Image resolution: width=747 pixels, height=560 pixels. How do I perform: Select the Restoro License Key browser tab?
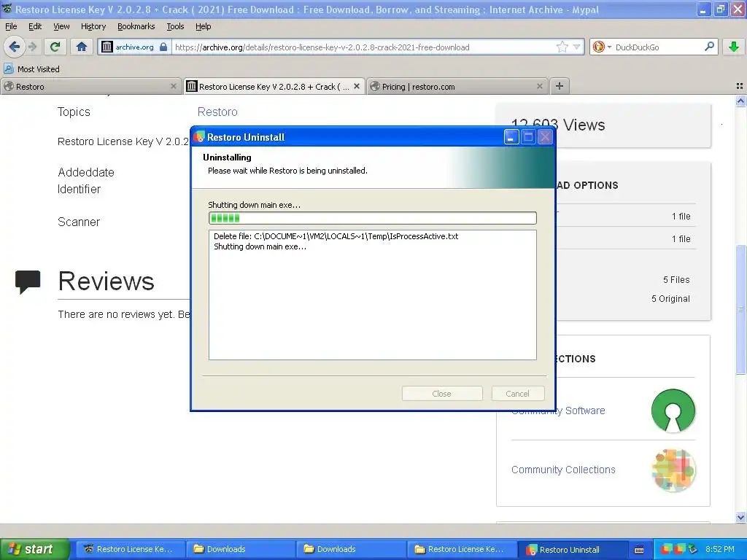point(274,86)
